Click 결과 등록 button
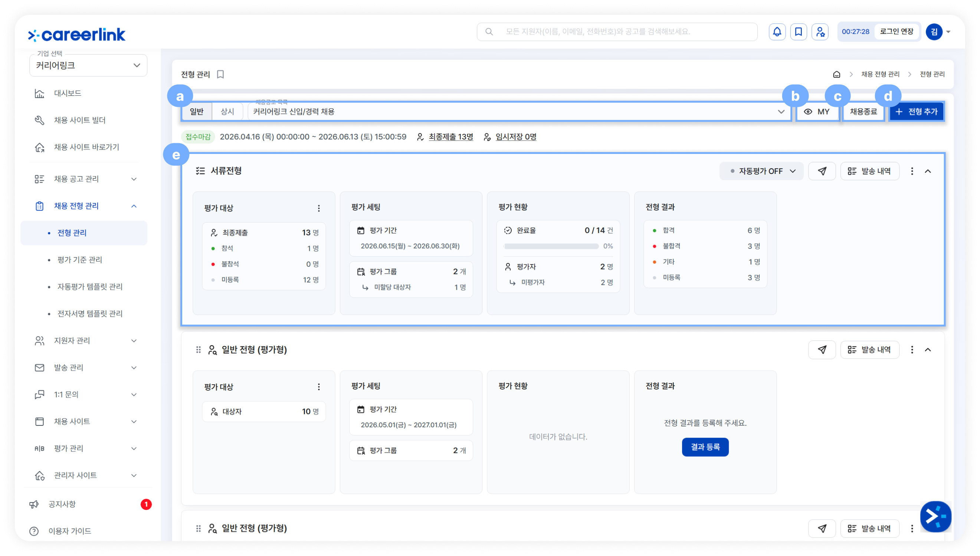The height and width of the screenshot is (556, 980). 705,447
